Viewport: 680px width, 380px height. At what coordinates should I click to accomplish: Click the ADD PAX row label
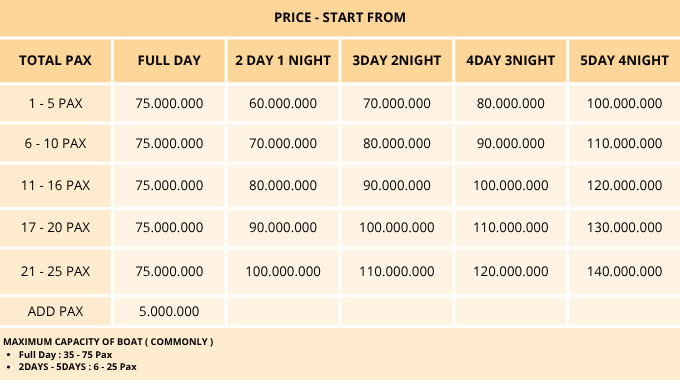point(55,311)
